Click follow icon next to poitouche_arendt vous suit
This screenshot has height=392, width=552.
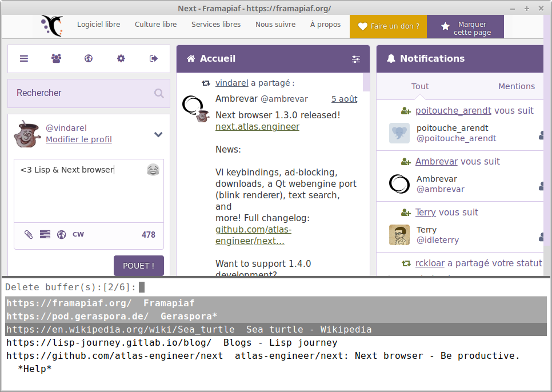pyautogui.click(x=406, y=111)
